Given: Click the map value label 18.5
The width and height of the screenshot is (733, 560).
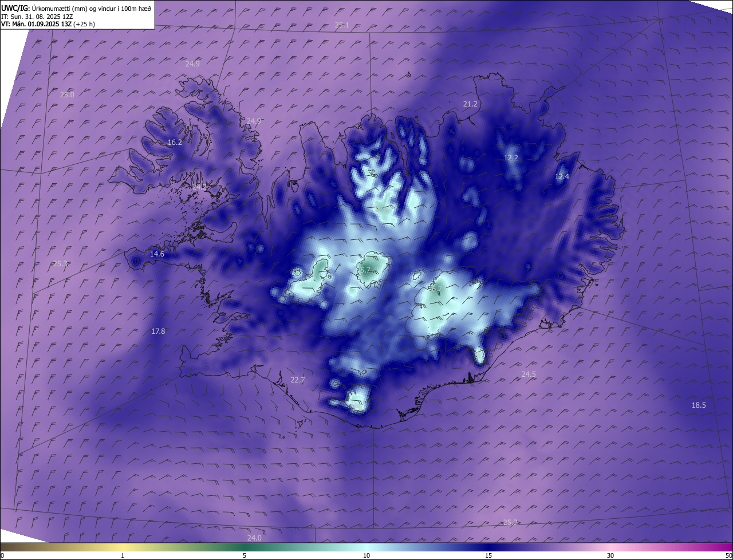Looking at the screenshot, I should point(699,405).
